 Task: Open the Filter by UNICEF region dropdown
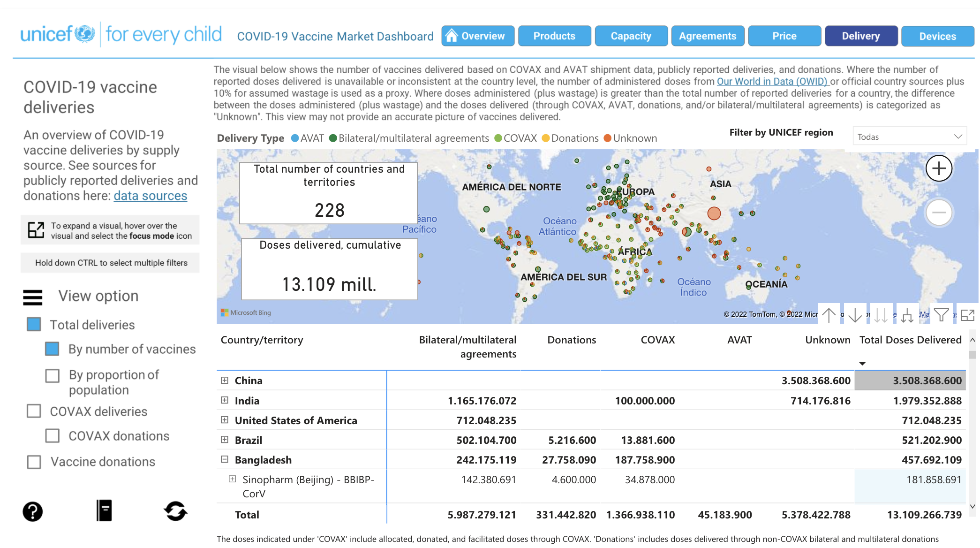910,137
